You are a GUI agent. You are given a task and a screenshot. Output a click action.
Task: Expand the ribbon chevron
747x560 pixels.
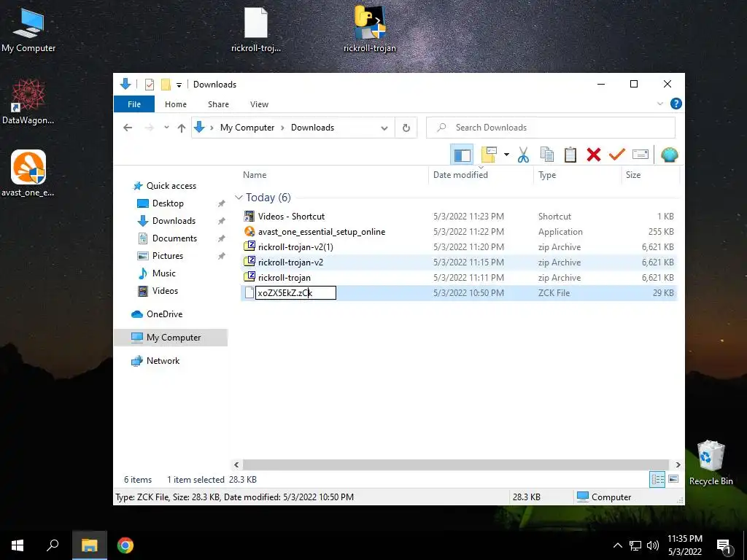[660, 104]
